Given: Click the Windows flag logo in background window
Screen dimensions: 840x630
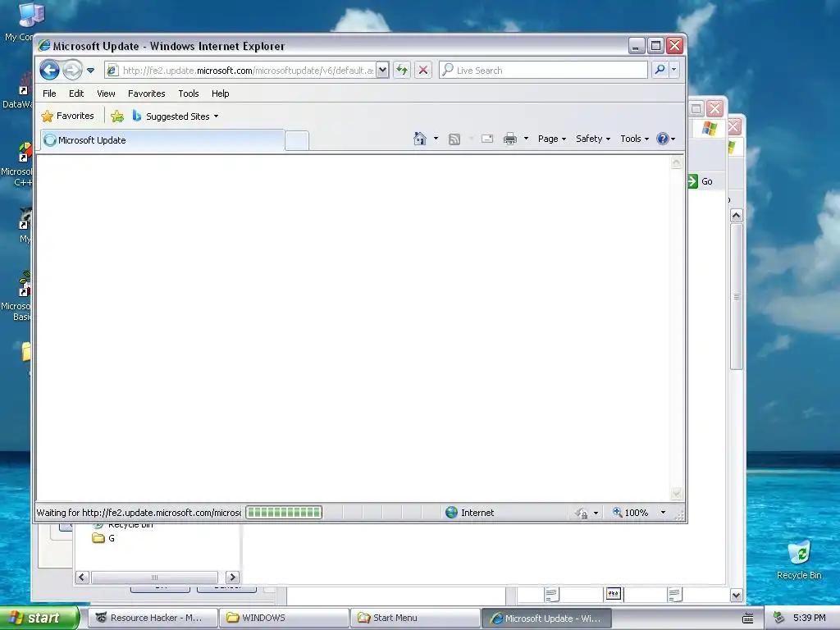Looking at the screenshot, I should (x=710, y=129).
